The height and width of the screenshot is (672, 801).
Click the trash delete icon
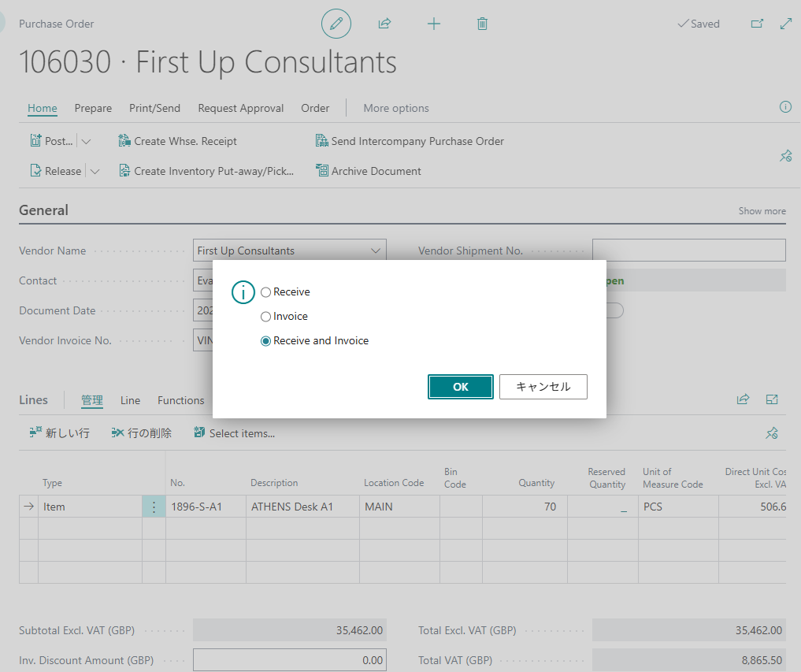482,24
